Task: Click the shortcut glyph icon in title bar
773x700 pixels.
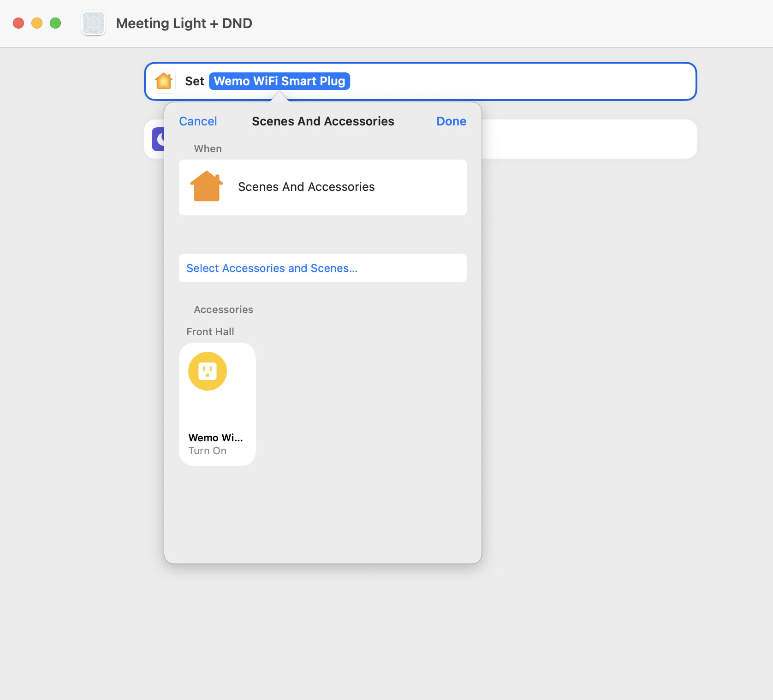Action: (x=94, y=23)
